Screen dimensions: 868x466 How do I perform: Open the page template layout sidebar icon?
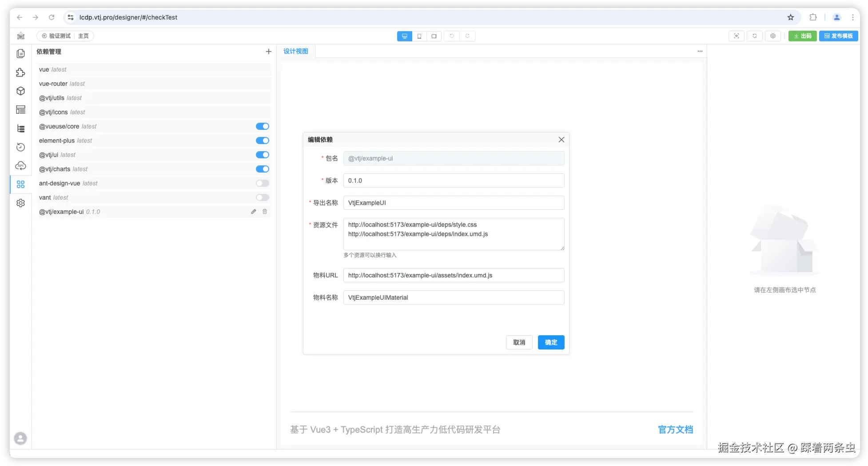click(x=20, y=110)
